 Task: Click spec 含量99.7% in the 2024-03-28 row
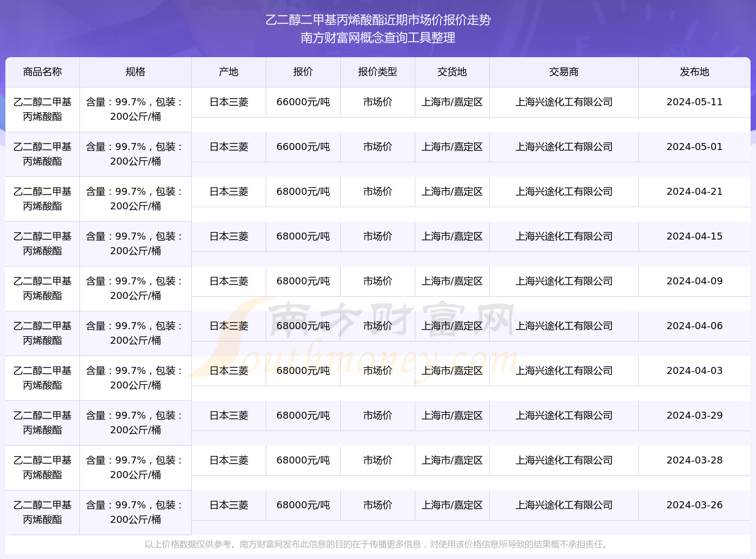click(136, 467)
